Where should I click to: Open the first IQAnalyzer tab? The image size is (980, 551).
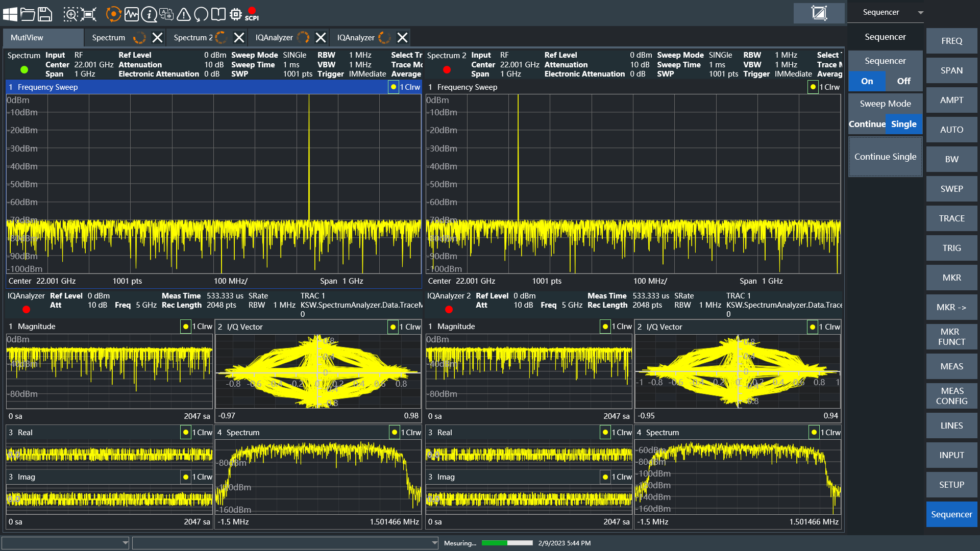click(x=275, y=37)
